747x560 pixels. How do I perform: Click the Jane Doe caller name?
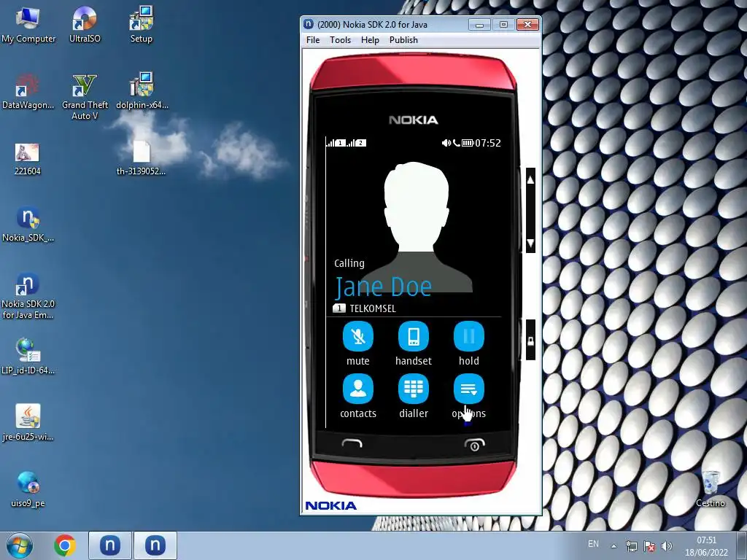pyautogui.click(x=383, y=287)
